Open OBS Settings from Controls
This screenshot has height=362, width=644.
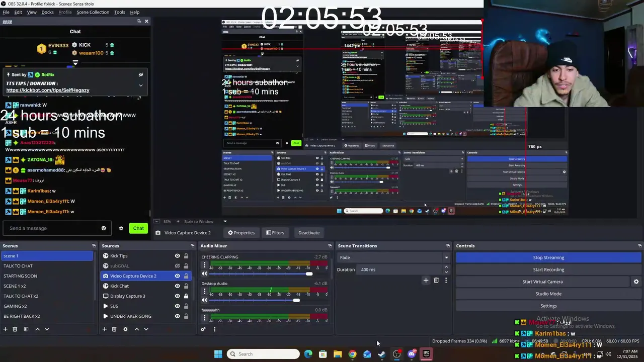[548, 306]
